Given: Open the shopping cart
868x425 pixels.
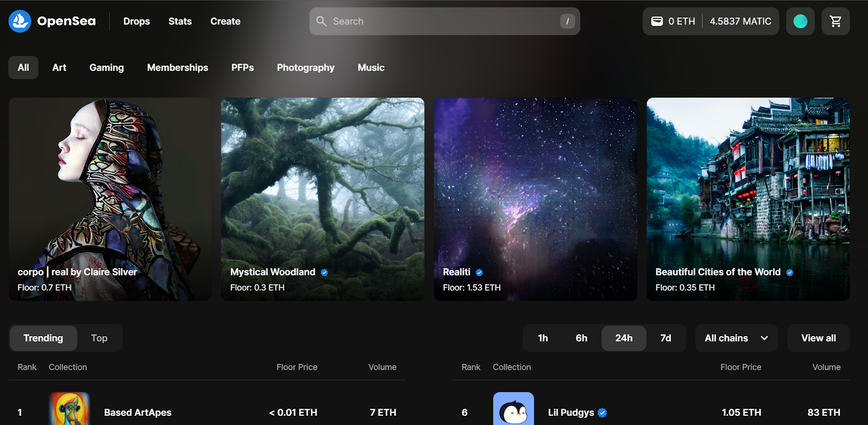Looking at the screenshot, I should (835, 22).
